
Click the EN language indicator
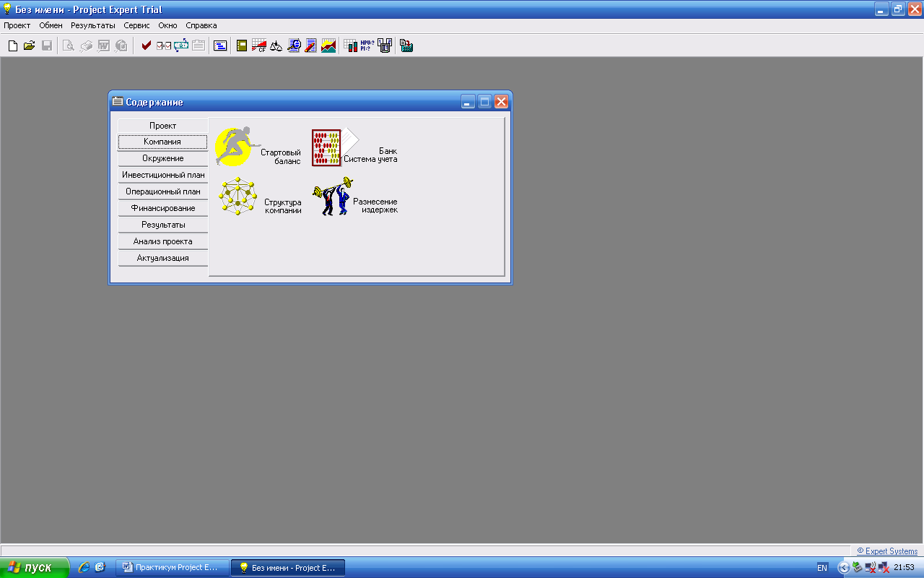pos(822,568)
